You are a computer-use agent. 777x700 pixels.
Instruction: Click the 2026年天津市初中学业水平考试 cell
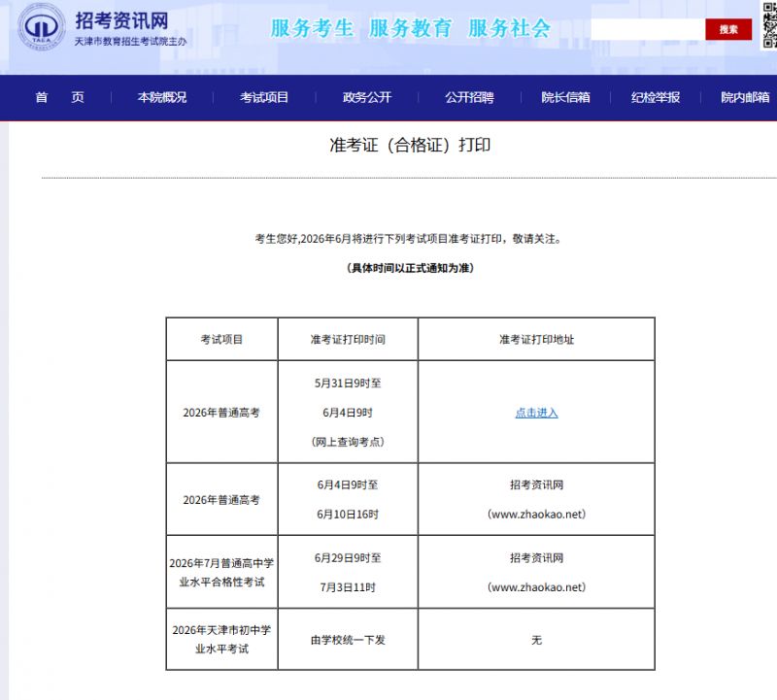(x=221, y=640)
